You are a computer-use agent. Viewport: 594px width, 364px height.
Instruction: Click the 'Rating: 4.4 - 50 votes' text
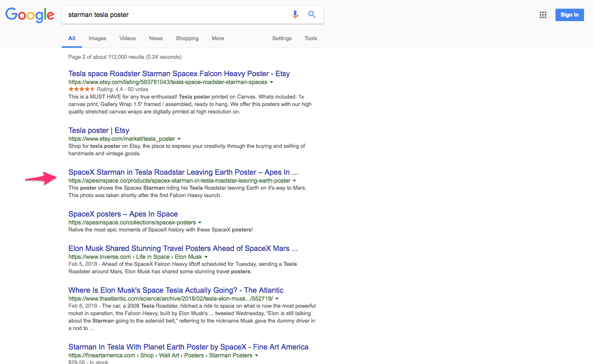click(122, 89)
